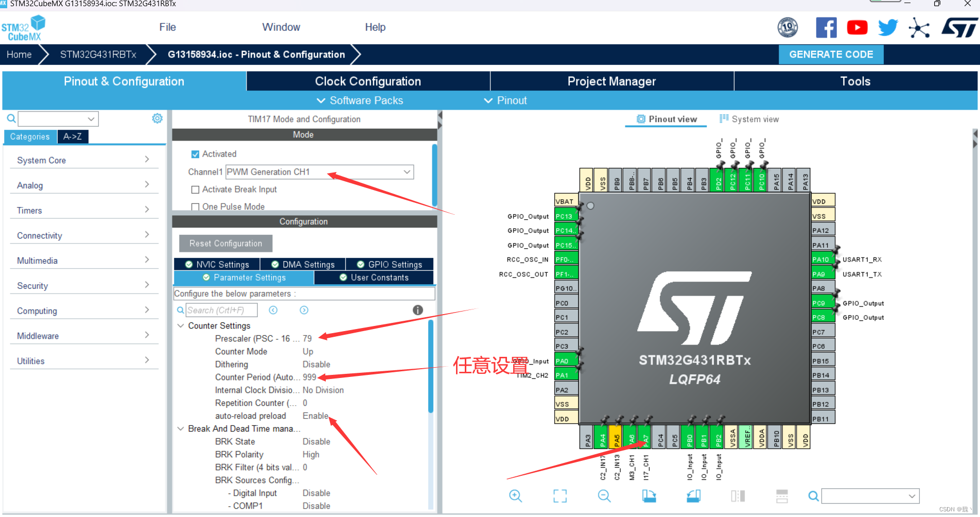The width and height of the screenshot is (980, 517).
Task: Click the Mode panel vertical scrollbar
Action: click(x=434, y=175)
